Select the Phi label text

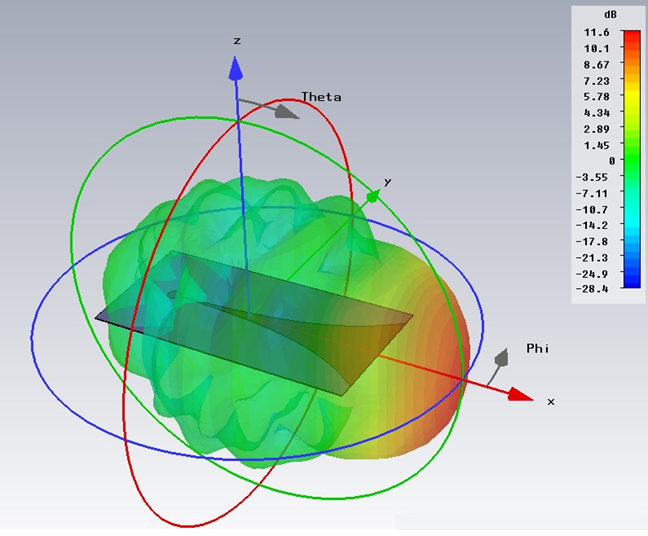pos(537,349)
